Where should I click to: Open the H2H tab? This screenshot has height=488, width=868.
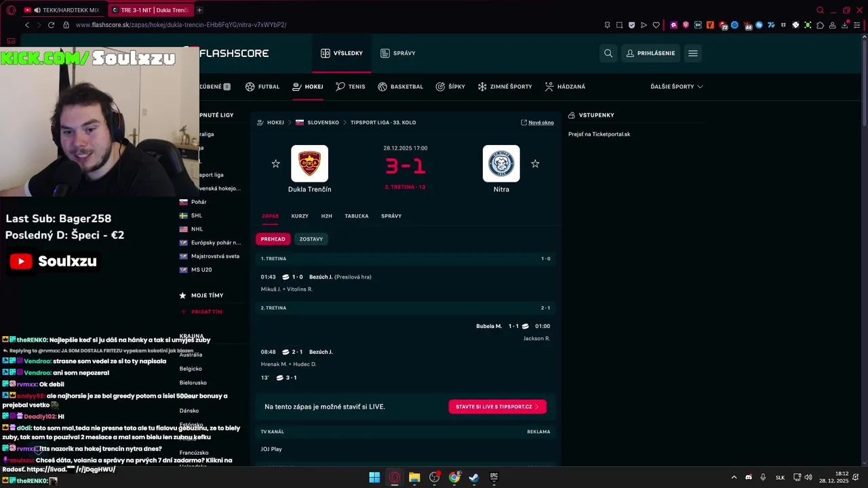point(327,216)
